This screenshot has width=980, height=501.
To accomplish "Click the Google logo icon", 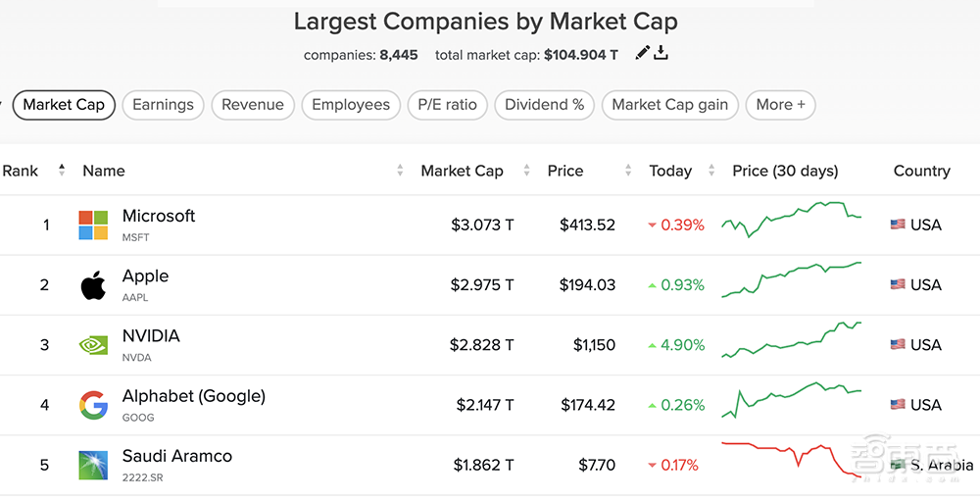I will pos(93,405).
